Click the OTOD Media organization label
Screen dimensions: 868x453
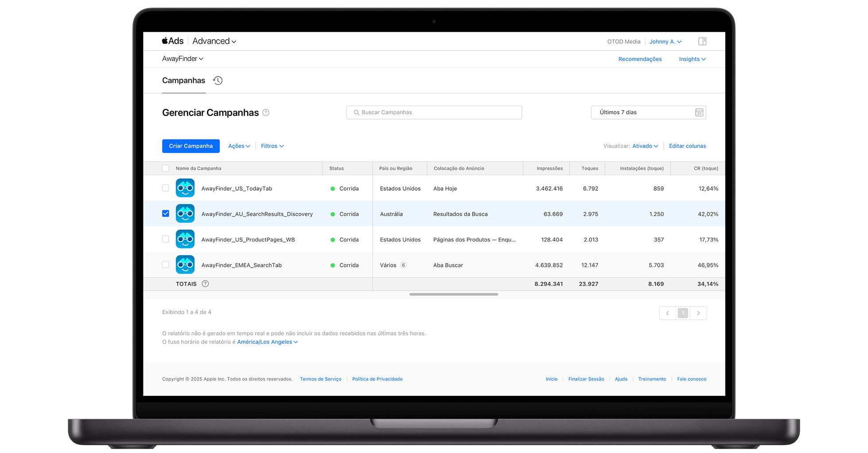pos(624,42)
